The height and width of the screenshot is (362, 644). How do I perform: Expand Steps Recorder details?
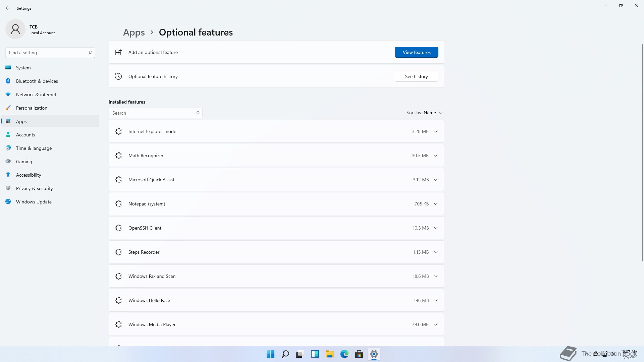click(436, 252)
